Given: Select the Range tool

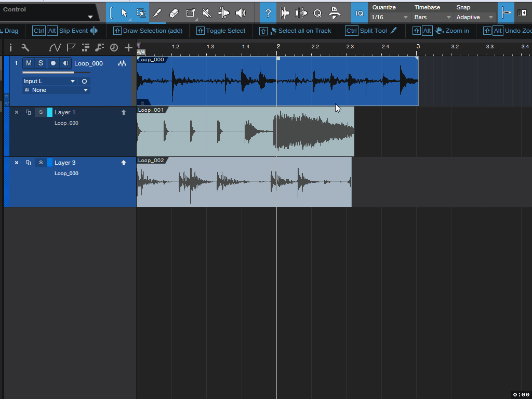Looking at the screenshot, I should pyautogui.click(x=141, y=13).
